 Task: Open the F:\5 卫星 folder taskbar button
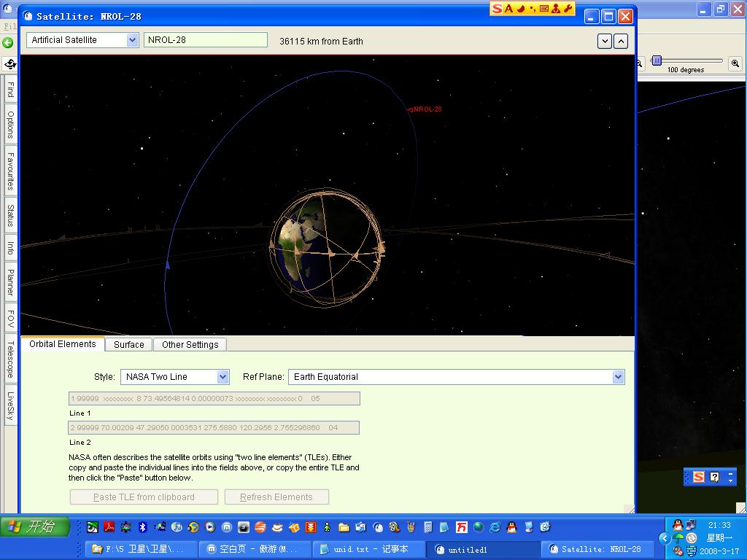tap(141, 549)
